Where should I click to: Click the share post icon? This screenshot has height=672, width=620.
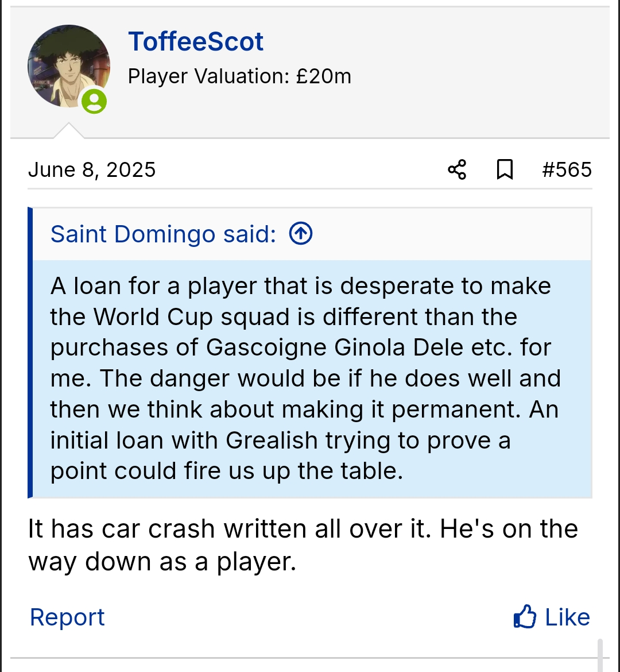click(457, 170)
